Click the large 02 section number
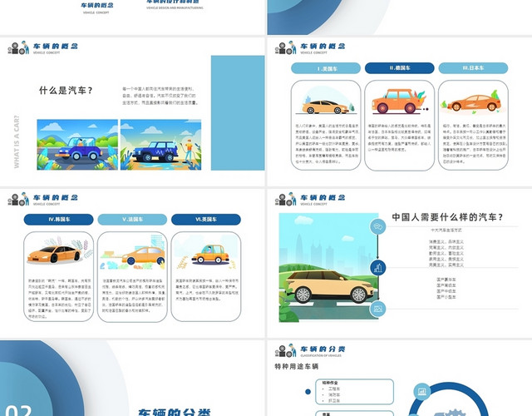This screenshot has width=532, height=416. (x=18, y=410)
